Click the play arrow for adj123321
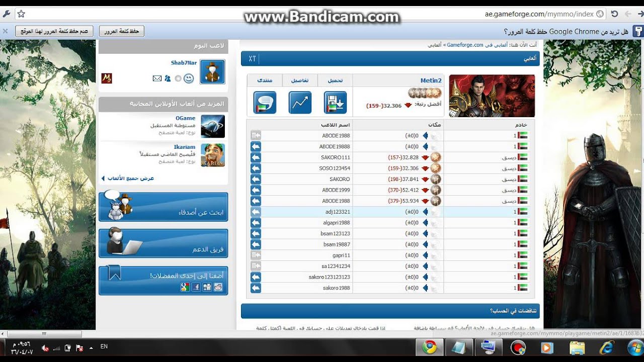This screenshot has height=362, width=644. [256, 212]
